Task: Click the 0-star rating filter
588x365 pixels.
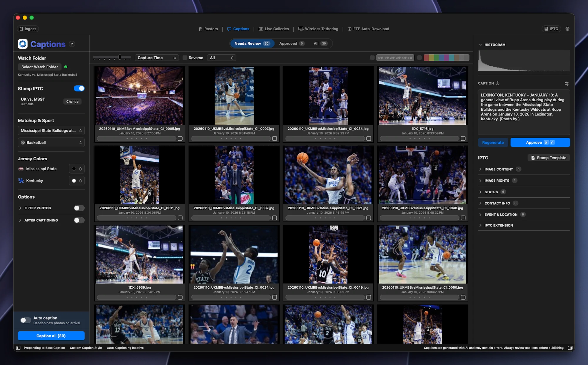Action: pos(381,58)
